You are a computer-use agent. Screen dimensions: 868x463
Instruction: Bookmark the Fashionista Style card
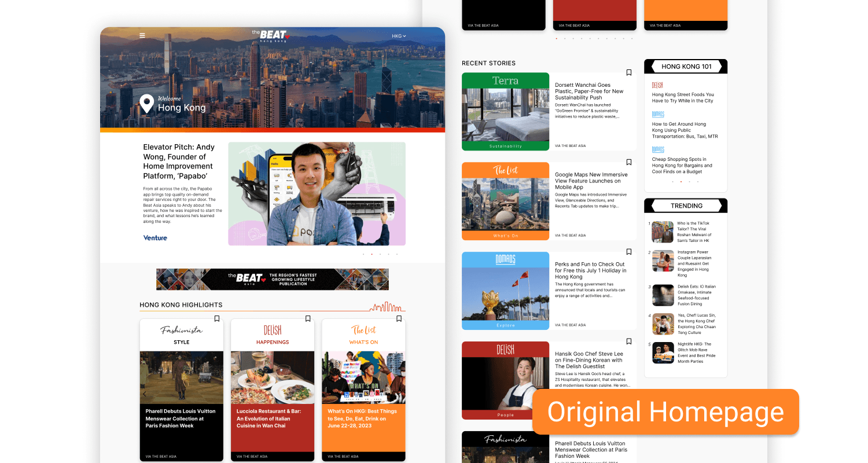tap(217, 319)
